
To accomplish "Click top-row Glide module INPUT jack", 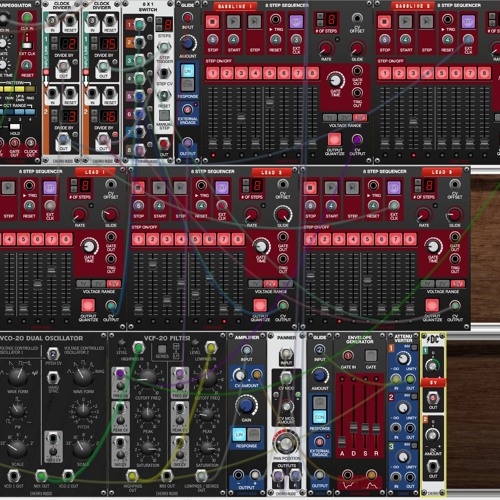I will 188,18.
